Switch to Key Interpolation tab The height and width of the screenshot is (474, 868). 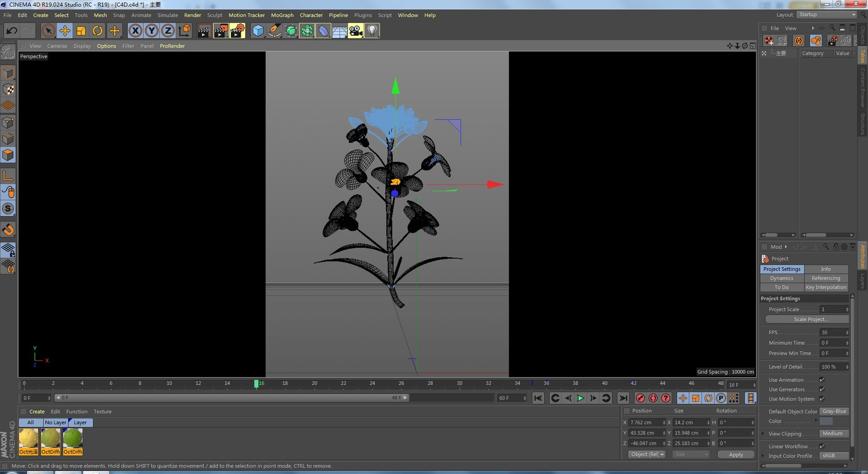point(826,287)
